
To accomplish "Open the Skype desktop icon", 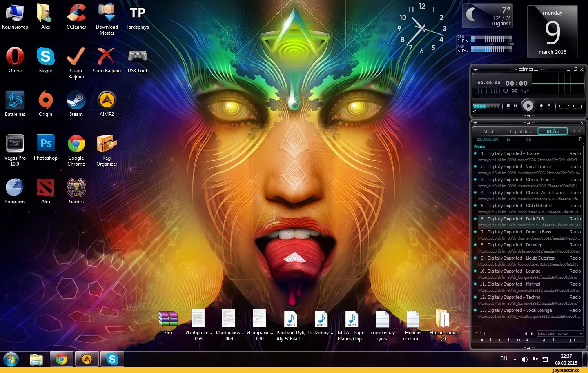I will click(46, 60).
